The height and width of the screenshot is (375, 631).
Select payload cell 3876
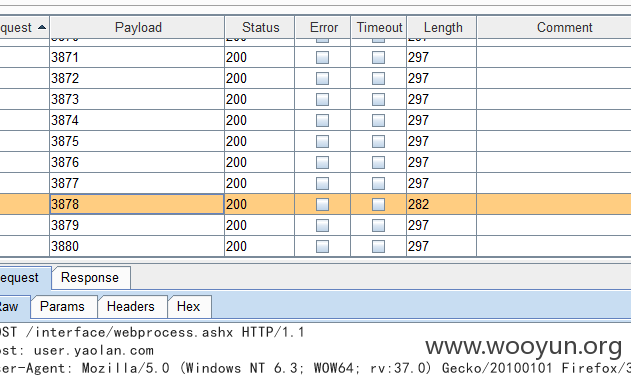(x=137, y=163)
